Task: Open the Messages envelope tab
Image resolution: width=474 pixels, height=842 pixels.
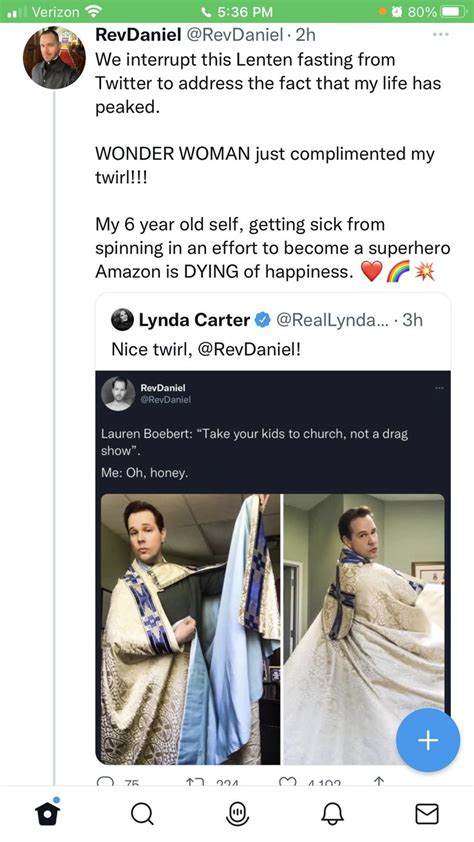Action: point(427,814)
